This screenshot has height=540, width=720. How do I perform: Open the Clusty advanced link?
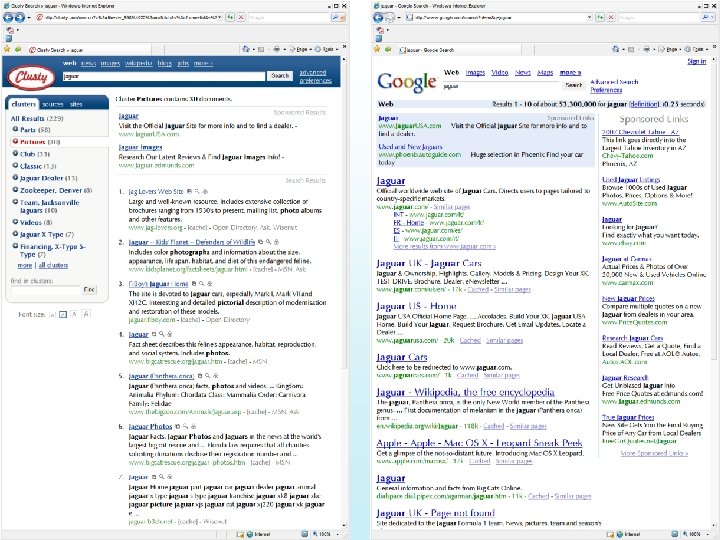[313, 73]
